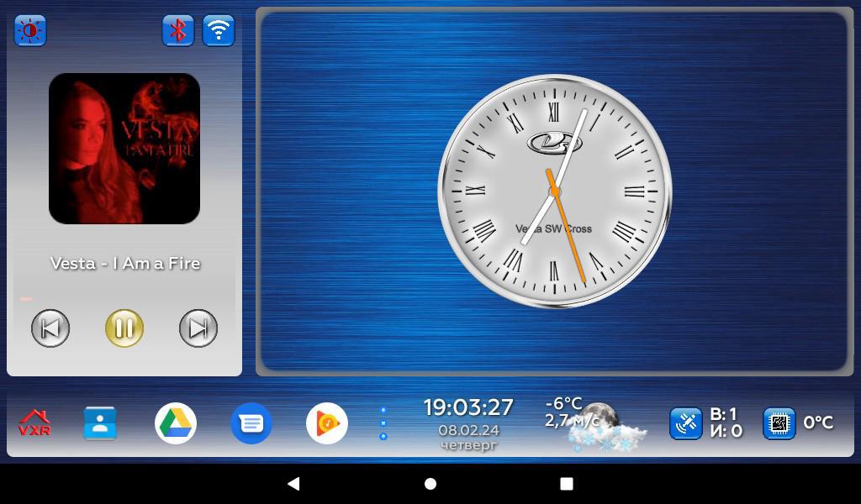Tap the Vesta SW Cross analog clock
This screenshot has width=861, height=504.
[552, 192]
